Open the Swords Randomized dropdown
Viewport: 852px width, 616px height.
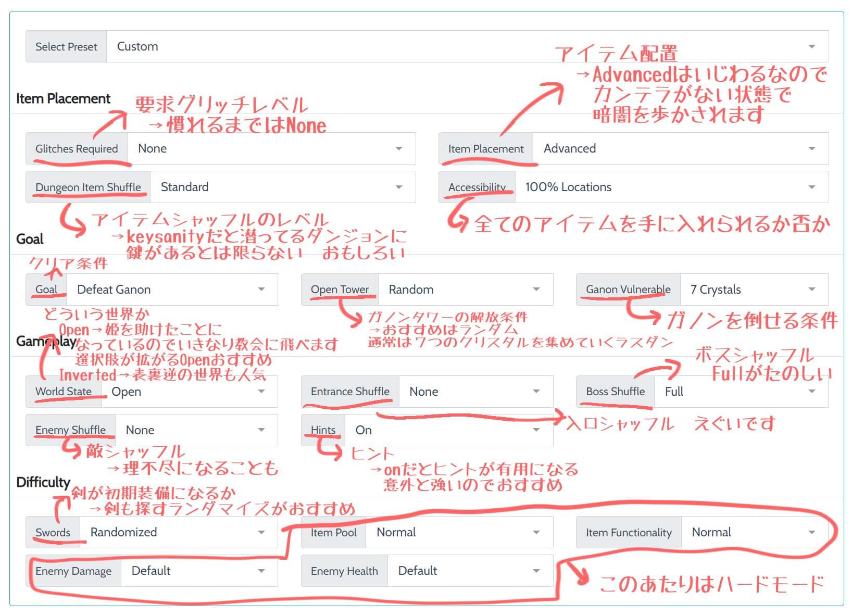[178, 532]
